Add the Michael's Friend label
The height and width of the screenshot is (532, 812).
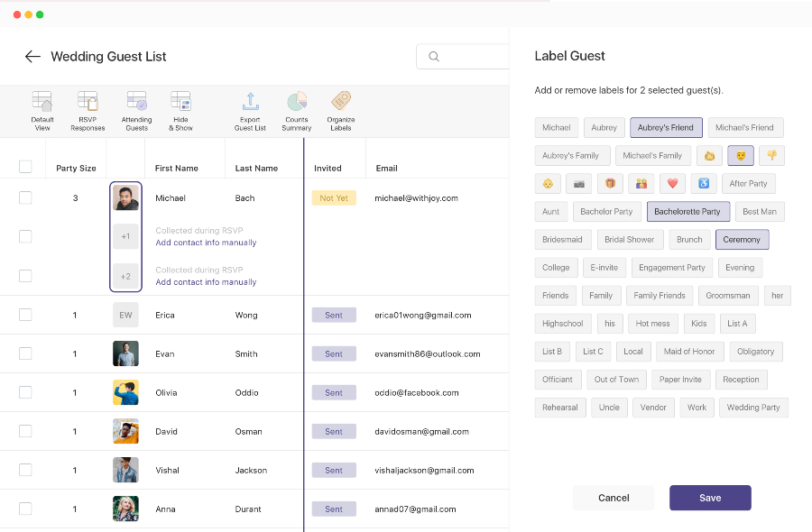[745, 127]
